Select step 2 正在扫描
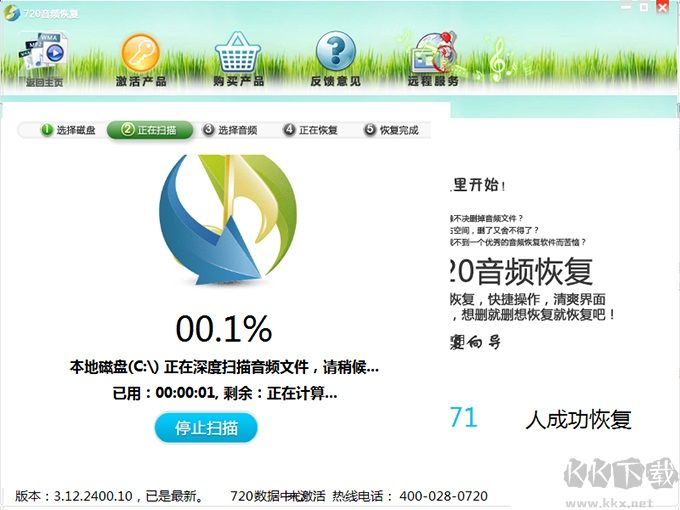Viewport: 680px width, 510px height. click(x=149, y=130)
